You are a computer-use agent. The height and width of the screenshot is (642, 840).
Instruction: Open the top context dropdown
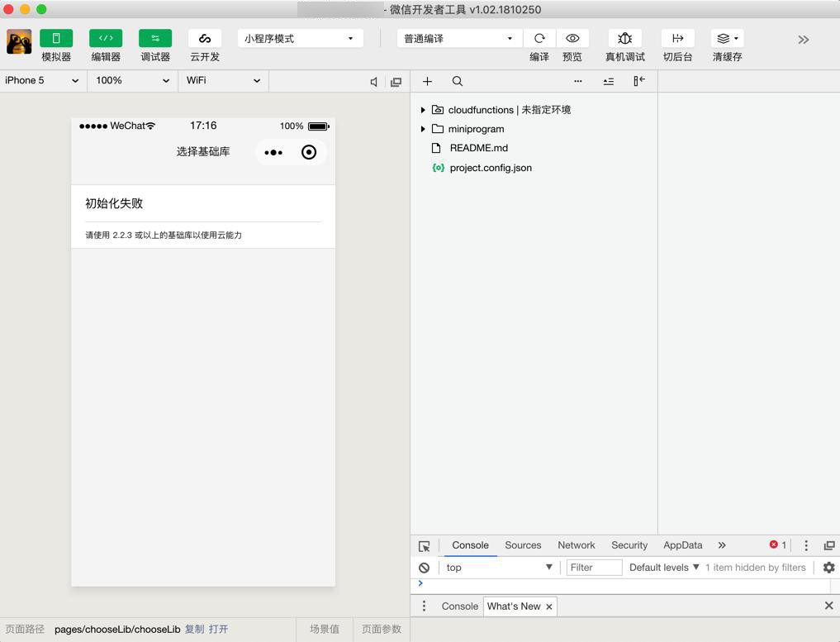[x=498, y=568]
